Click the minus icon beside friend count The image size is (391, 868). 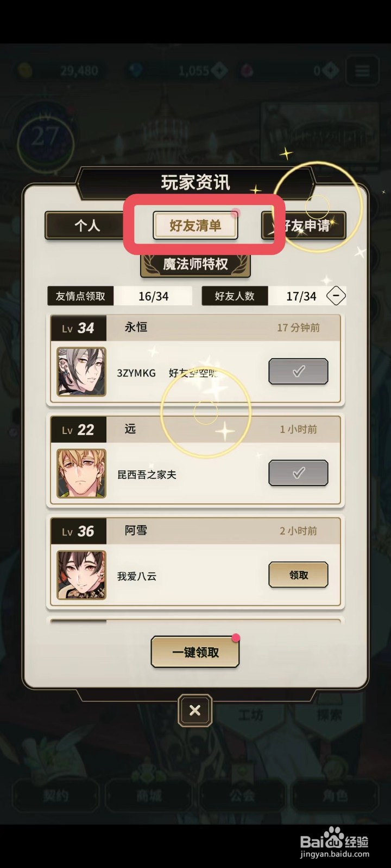click(336, 296)
